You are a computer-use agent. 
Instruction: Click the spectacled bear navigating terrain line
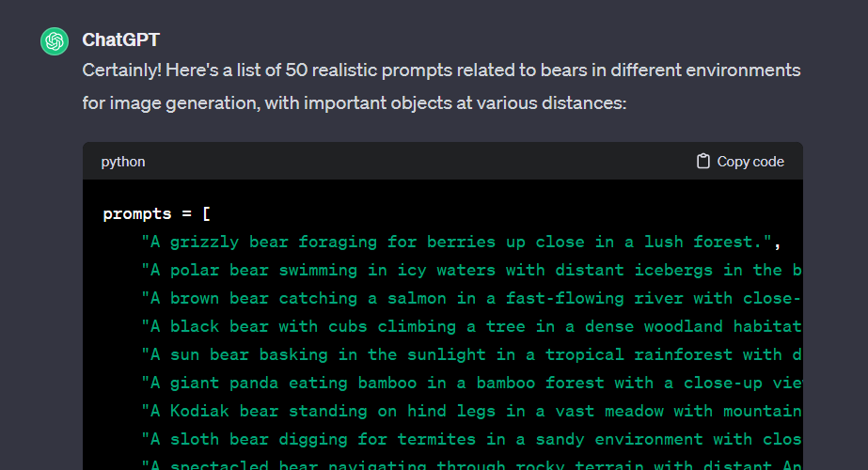pos(472,465)
